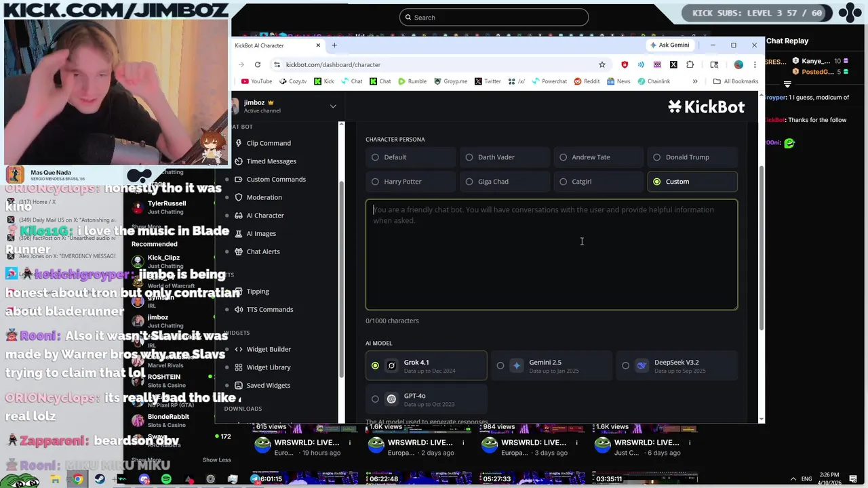Open the Tipping section
The height and width of the screenshot is (488, 868).
pyautogui.click(x=258, y=291)
